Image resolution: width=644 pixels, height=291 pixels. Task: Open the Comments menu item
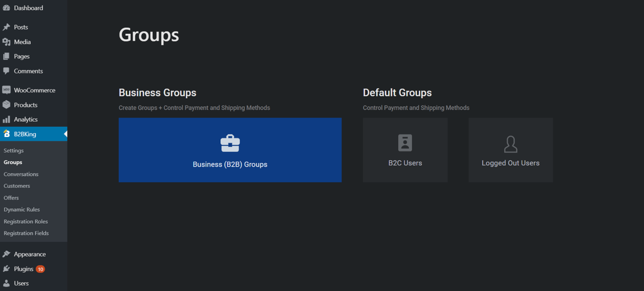tap(28, 71)
